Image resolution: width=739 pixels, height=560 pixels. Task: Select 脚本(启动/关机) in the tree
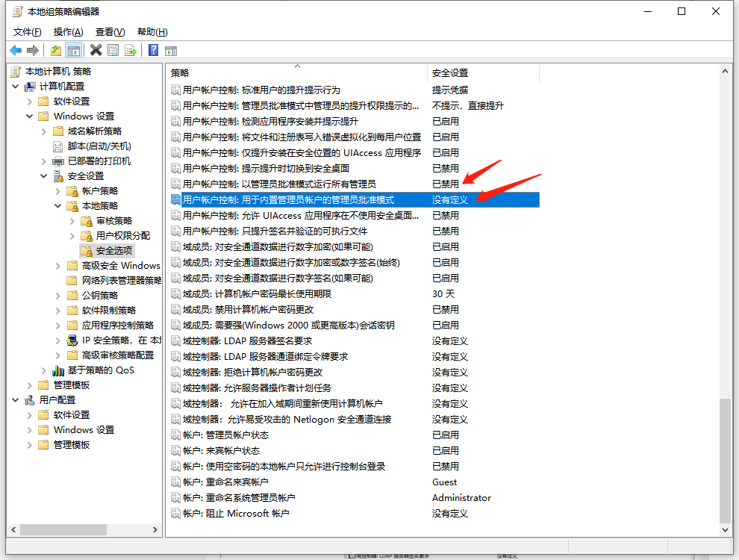(99, 146)
